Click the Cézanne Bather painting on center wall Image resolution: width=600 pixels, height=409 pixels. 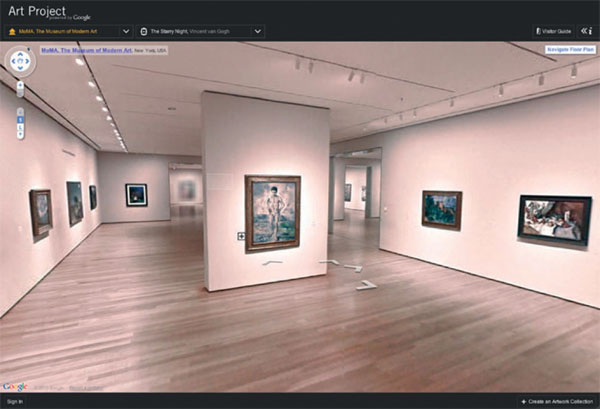pos(272,211)
